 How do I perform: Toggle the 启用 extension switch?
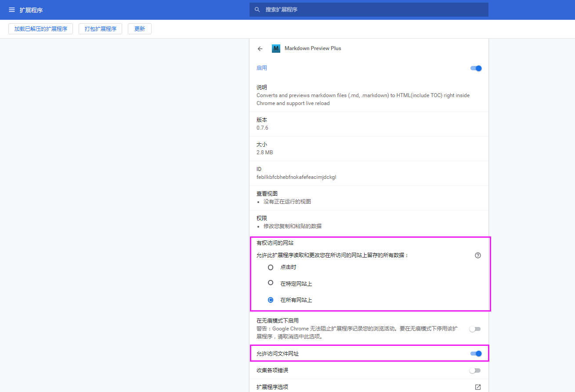tap(476, 68)
